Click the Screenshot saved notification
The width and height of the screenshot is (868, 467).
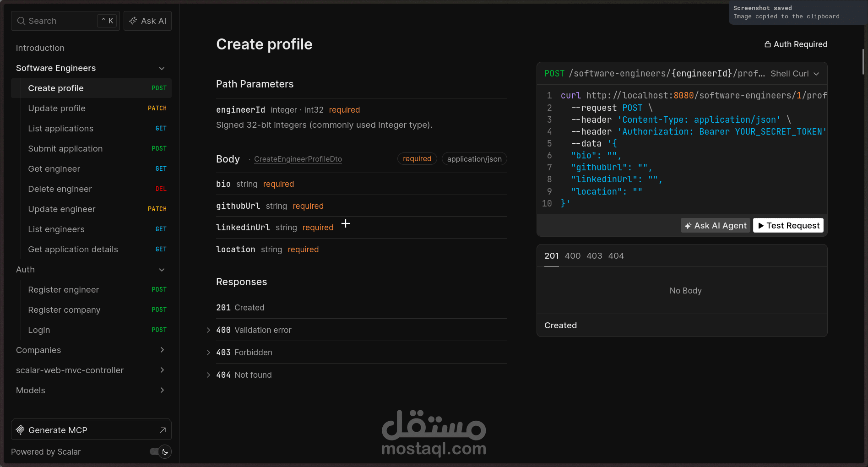click(x=797, y=12)
